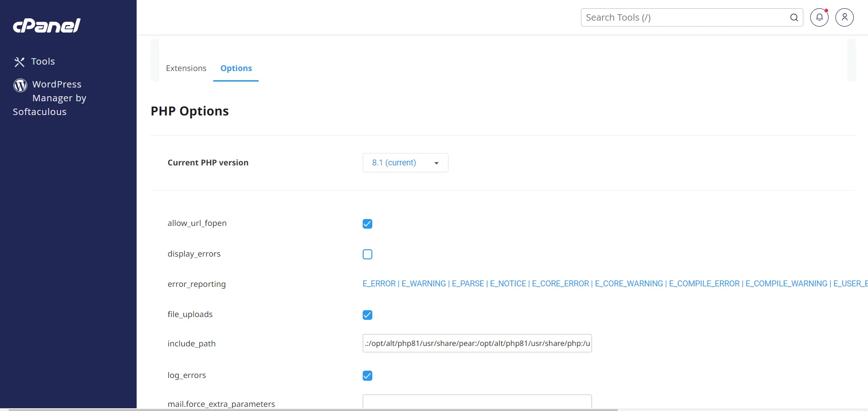The image size is (868, 411).
Task: Click the error_reporting value link
Action: 615,284
